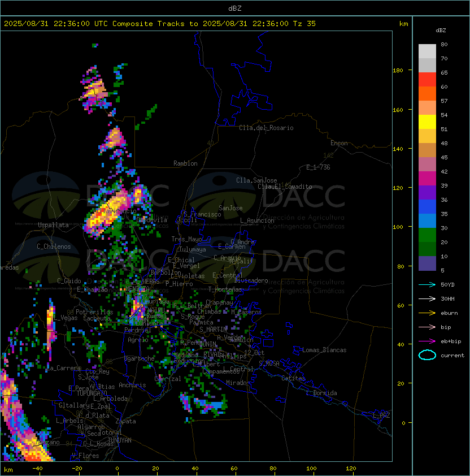Click the 'Lomas_Blancas' map label
The height and width of the screenshot is (476, 470).
tap(324, 350)
